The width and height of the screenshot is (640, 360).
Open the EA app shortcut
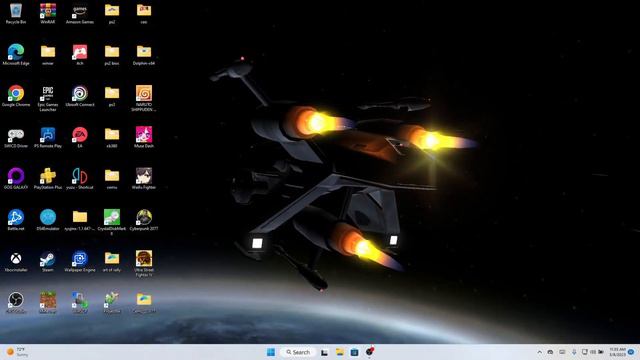tap(80, 137)
